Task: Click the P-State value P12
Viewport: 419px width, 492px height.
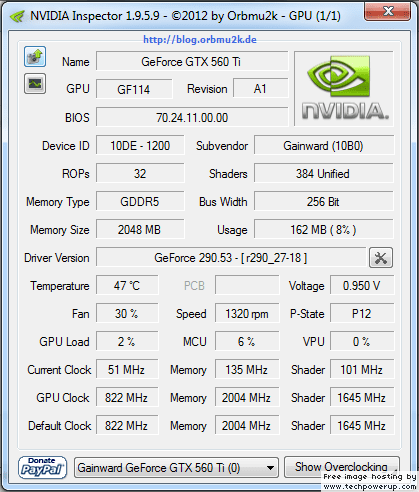Action: coord(362,313)
